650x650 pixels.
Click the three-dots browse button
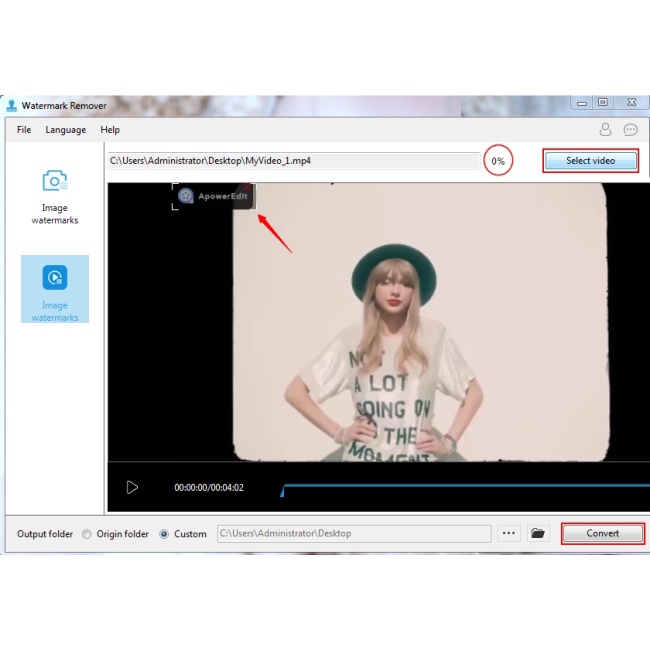509,534
